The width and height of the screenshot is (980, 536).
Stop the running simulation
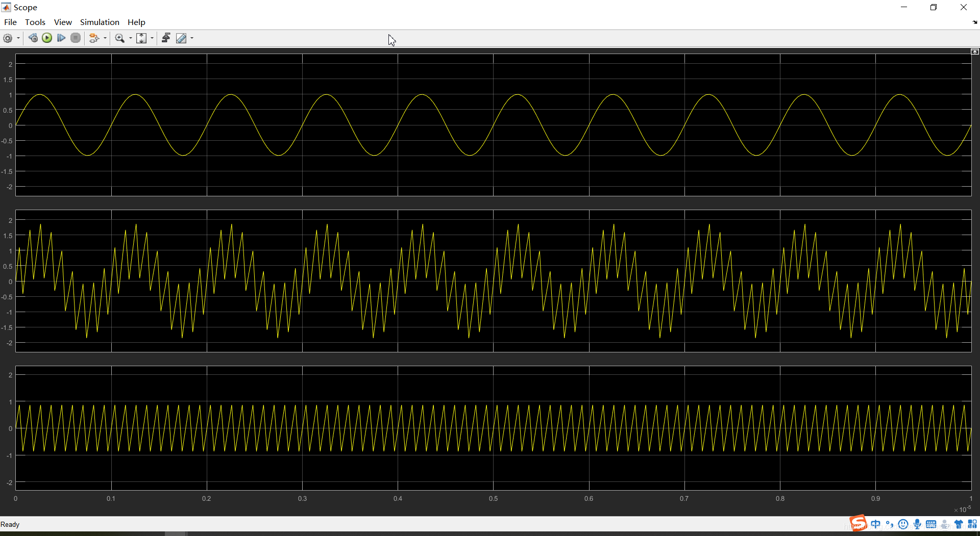(x=75, y=38)
